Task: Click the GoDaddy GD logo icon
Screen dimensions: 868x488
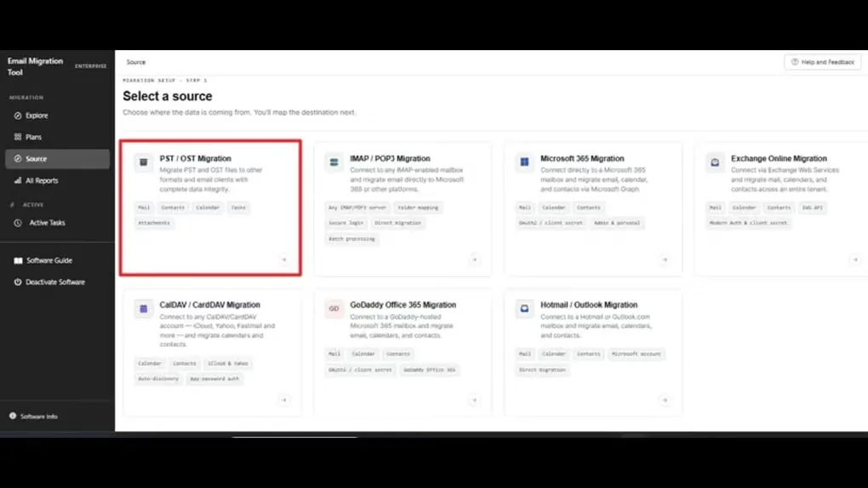Action: [x=334, y=309]
